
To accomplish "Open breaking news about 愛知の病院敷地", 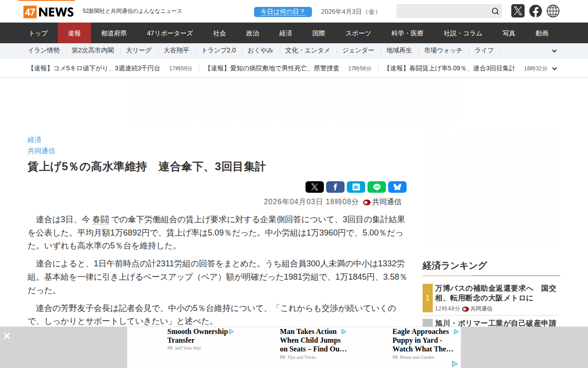I will (272, 69).
